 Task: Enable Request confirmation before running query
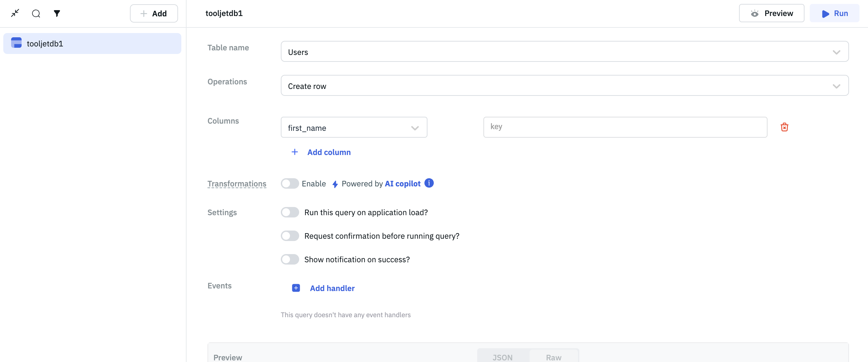(x=290, y=236)
